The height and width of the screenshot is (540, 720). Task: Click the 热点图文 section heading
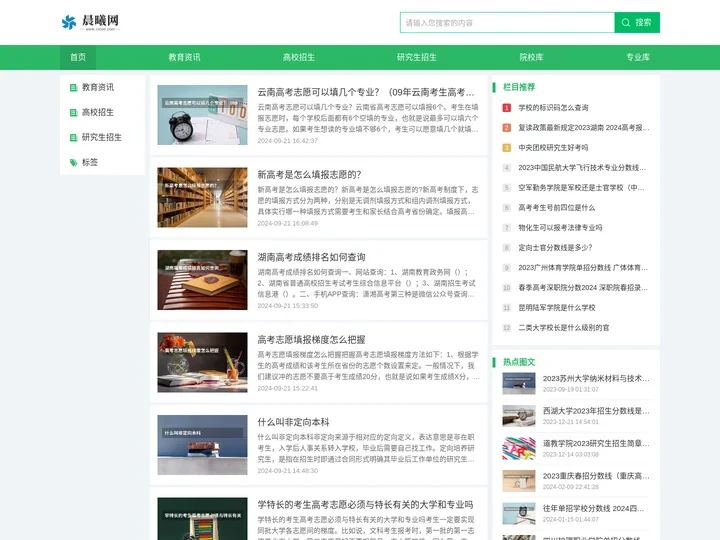coord(519,362)
